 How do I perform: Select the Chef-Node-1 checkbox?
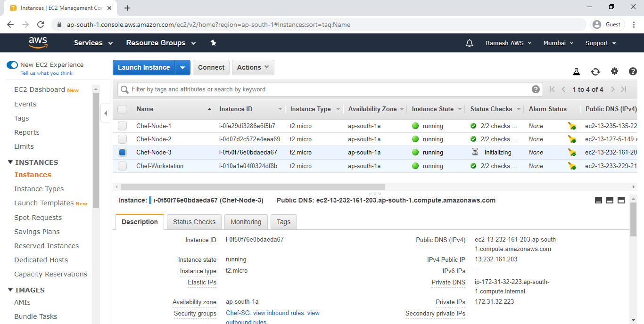point(122,126)
